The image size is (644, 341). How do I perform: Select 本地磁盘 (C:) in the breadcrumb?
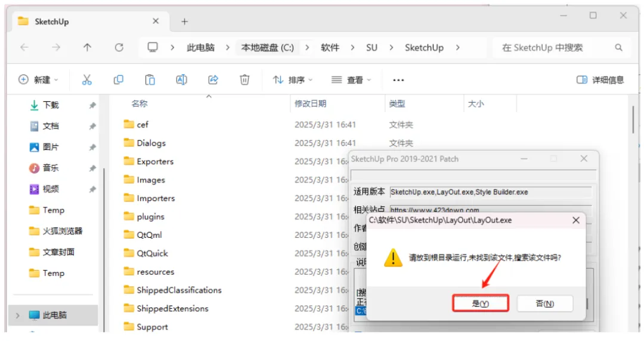click(x=267, y=48)
